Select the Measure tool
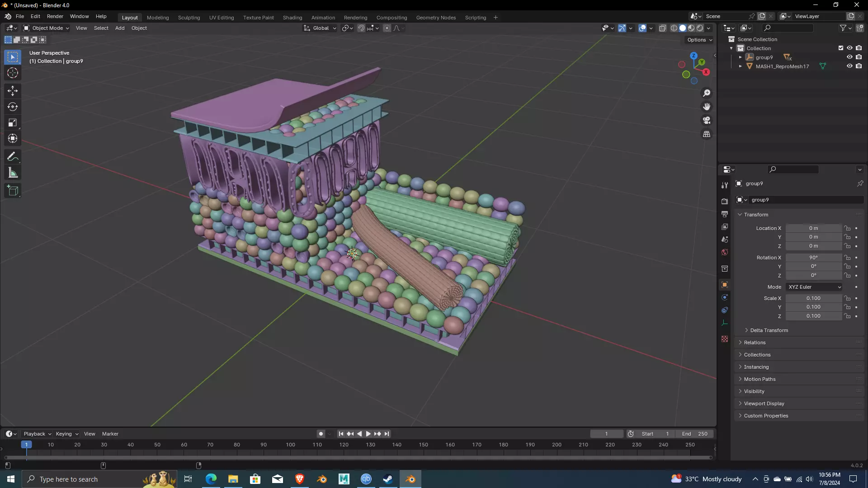The image size is (868, 488). tap(13, 173)
